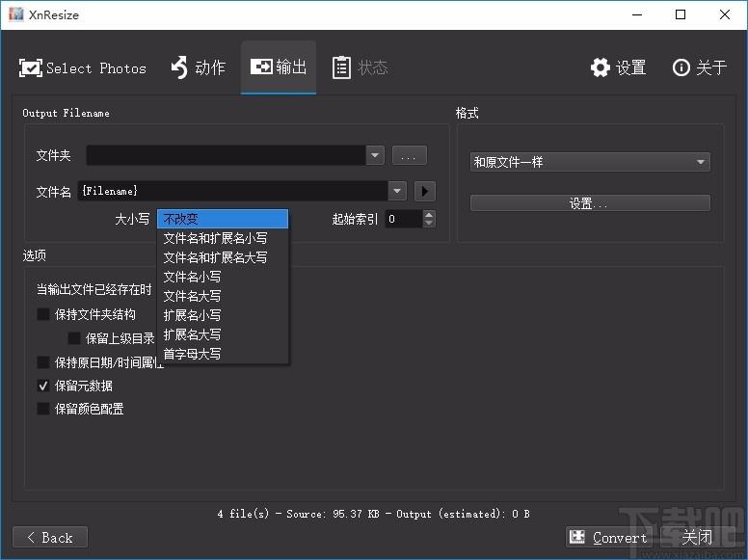Select 扩展名大写 from the list

223,334
